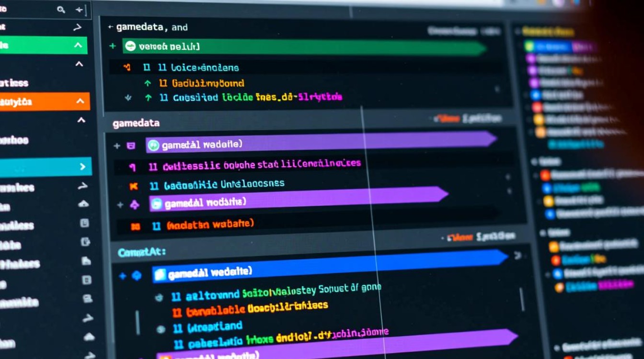Select the "(ineatland" row
This screenshot has width=644, height=359.
(207, 328)
